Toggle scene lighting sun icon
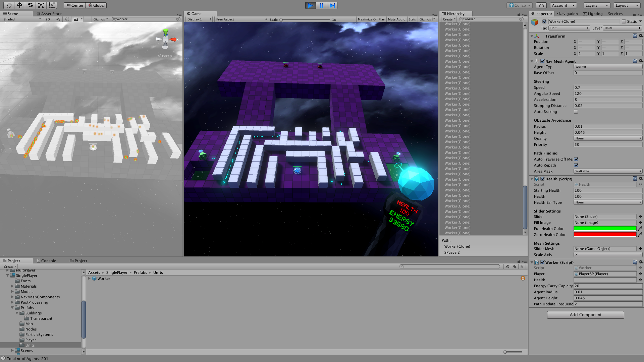 58,19
